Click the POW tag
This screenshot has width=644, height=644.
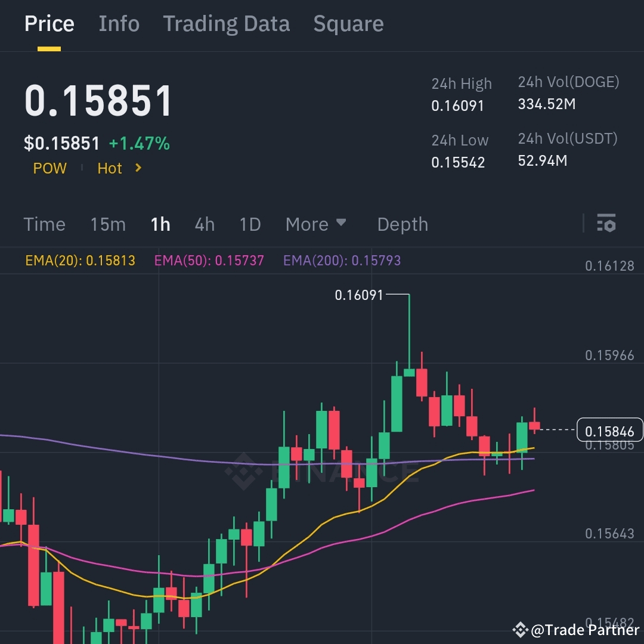50,168
